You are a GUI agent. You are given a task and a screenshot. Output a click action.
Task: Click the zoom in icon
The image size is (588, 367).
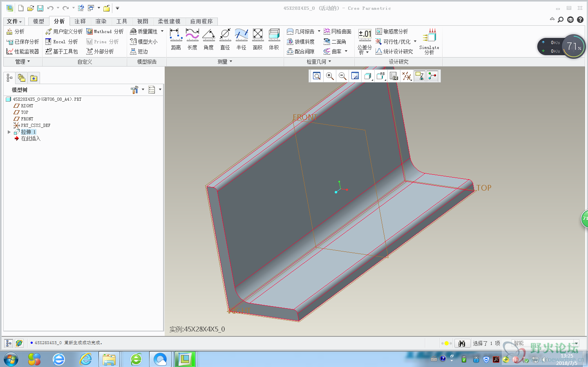tap(330, 76)
